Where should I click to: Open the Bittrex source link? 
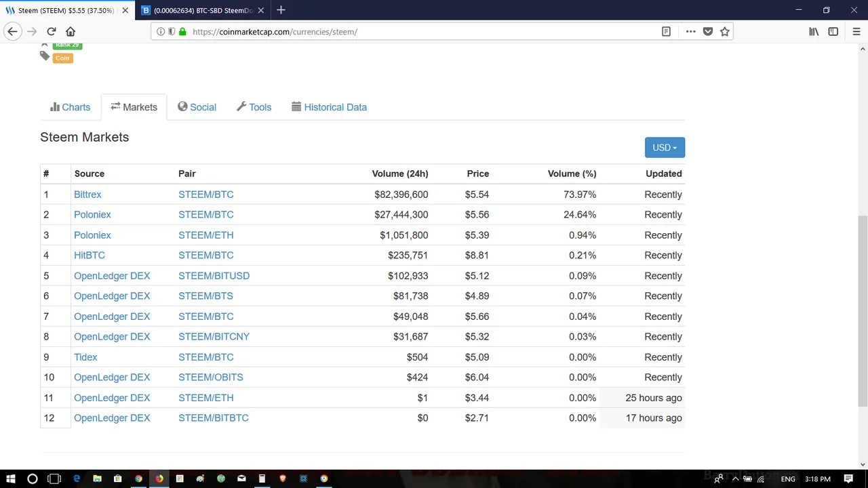(x=87, y=195)
